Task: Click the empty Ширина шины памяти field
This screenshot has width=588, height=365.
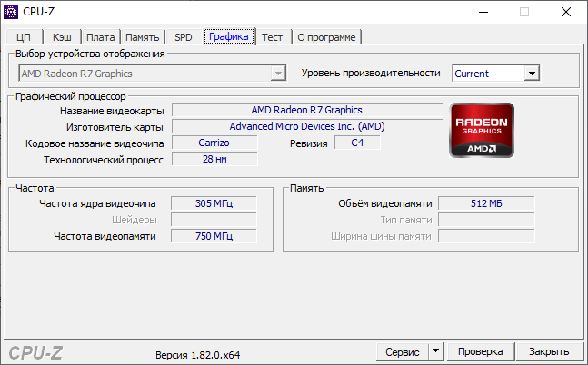Action: point(486,236)
